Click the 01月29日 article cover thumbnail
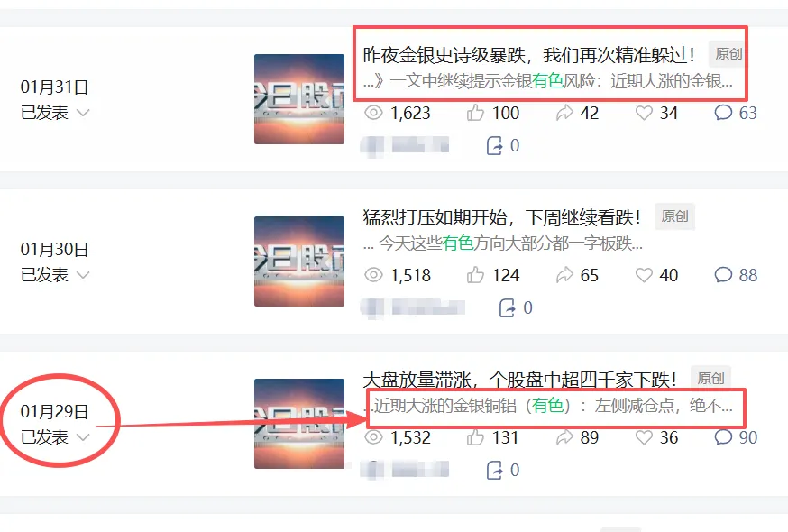 [299, 424]
